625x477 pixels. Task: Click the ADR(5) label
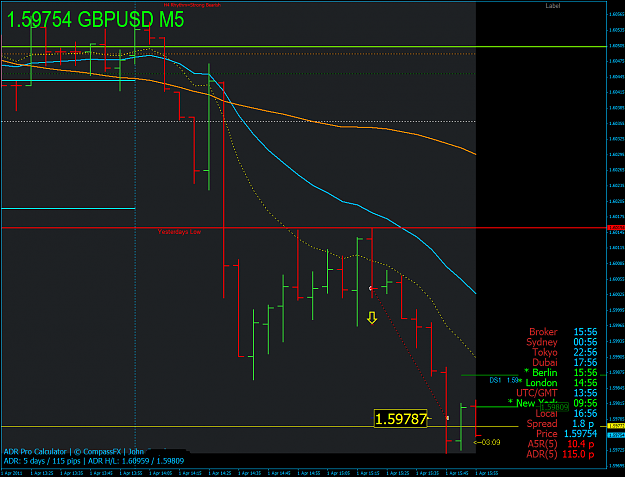pyautogui.click(x=542, y=454)
